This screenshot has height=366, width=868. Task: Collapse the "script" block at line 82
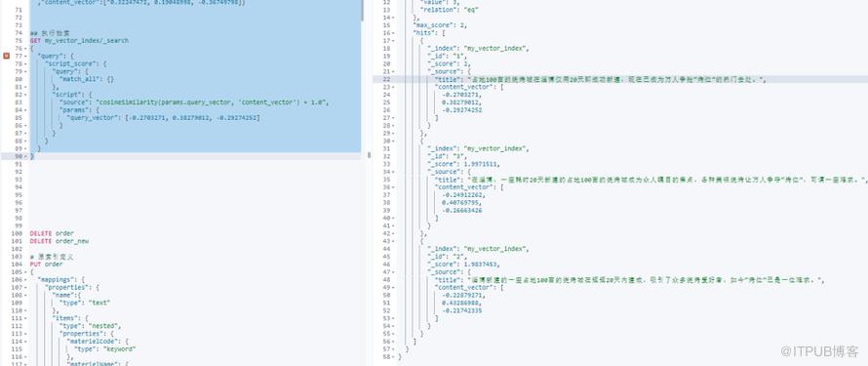[x=26, y=95]
